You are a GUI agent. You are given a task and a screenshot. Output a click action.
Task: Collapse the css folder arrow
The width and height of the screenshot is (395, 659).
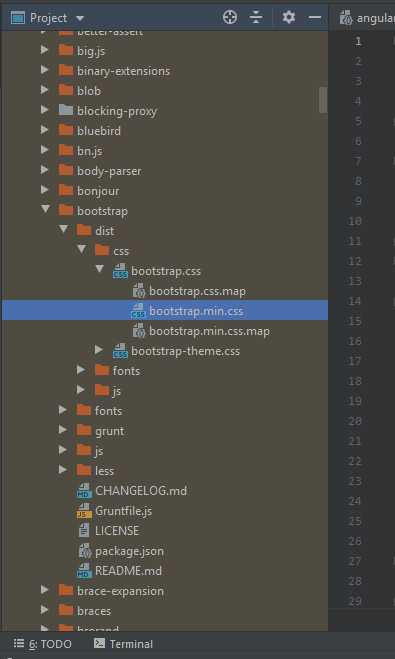click(82, 250)
